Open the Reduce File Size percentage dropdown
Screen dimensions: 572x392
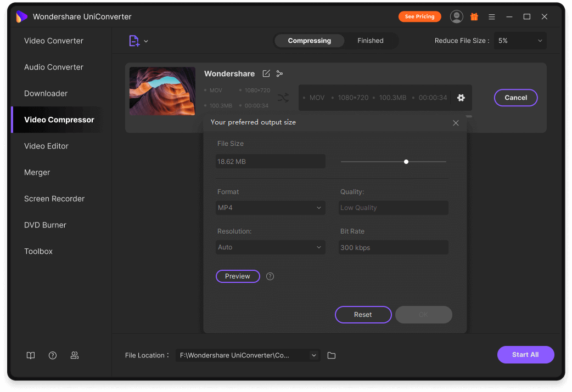tap(520, 40)
